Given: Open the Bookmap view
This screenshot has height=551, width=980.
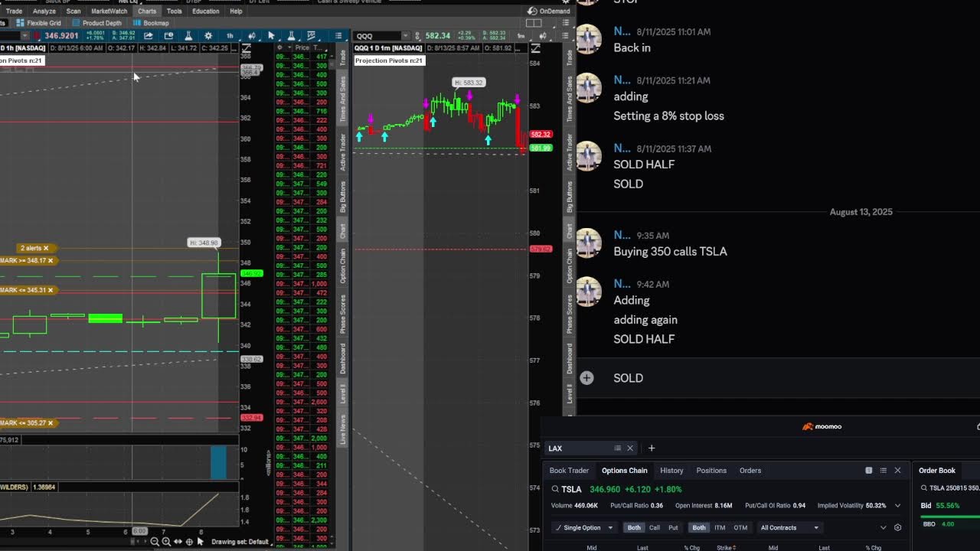Looking at the screenshot, I should (151, 23).
